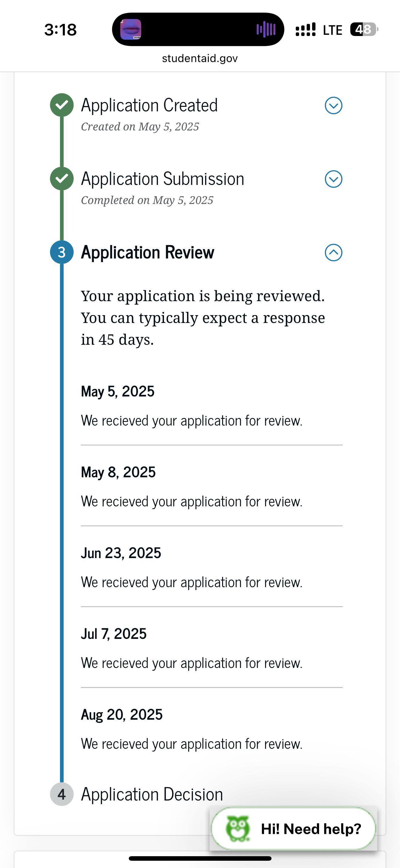Tap the green owl chatbot icon
The width and height of the screenshot is (400, 868).
click(x=238, y=829)
